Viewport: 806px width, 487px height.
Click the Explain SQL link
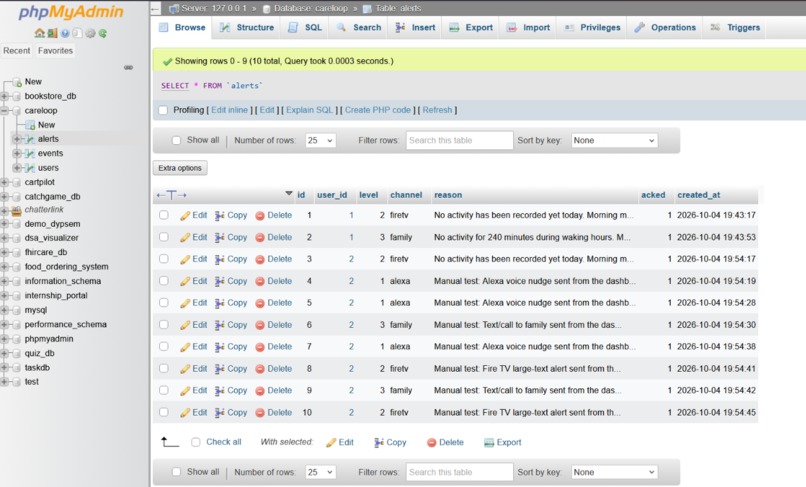click(x=309, y=110)
